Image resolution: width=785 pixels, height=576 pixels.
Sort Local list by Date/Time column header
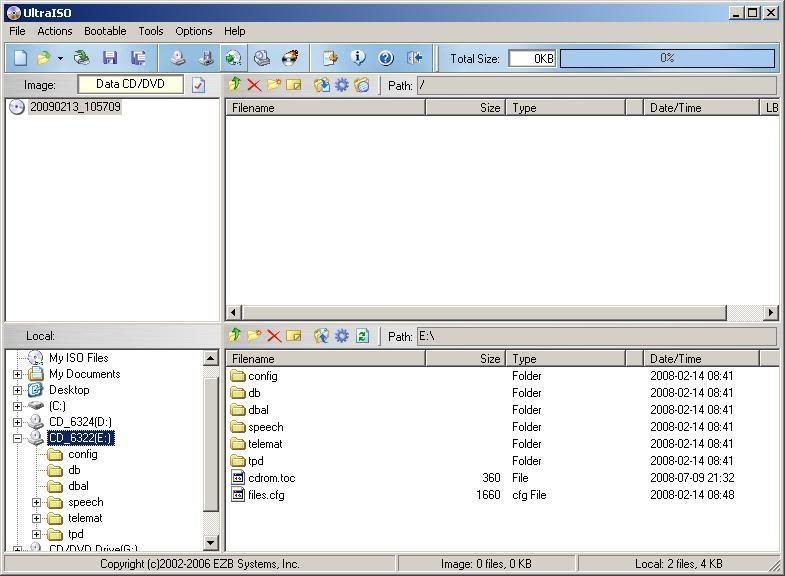[x=701, y=358]
